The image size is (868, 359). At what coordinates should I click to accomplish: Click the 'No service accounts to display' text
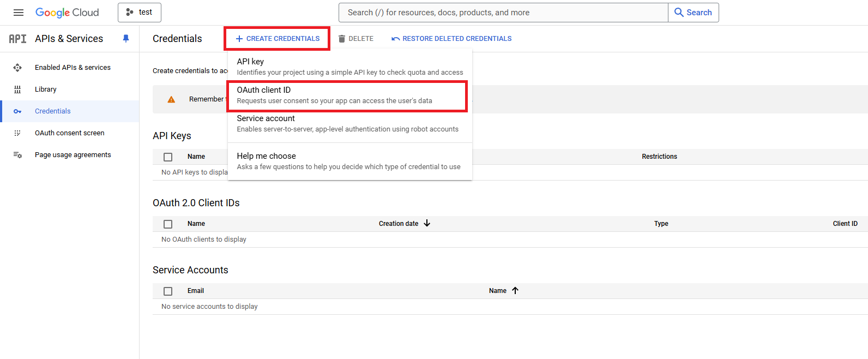point(209,307)
